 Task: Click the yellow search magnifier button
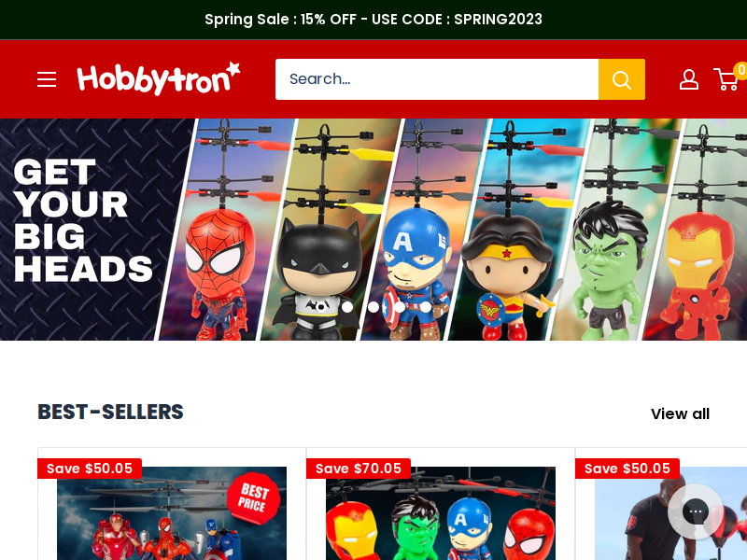pos(622,79)
